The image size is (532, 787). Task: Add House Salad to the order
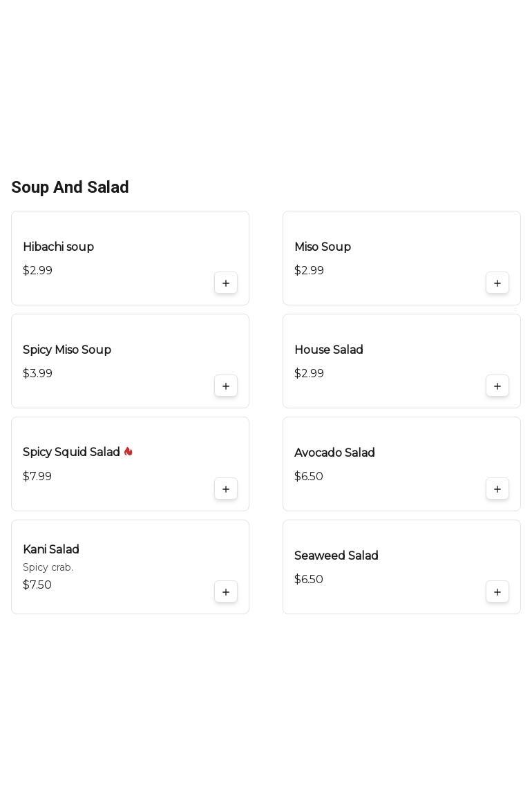pos(497,386)
